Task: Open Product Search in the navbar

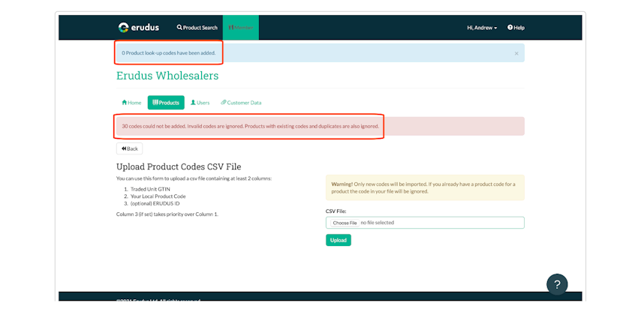Action: [x=197, y=28]
